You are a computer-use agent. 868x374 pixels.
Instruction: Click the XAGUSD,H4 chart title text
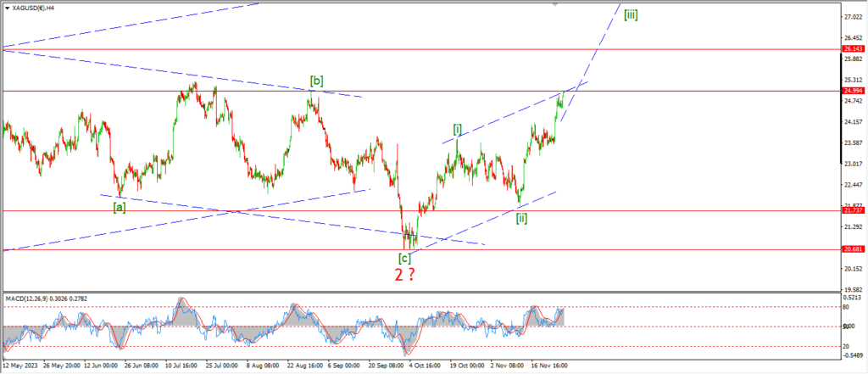pyautogui.click(x=35, y=7)
